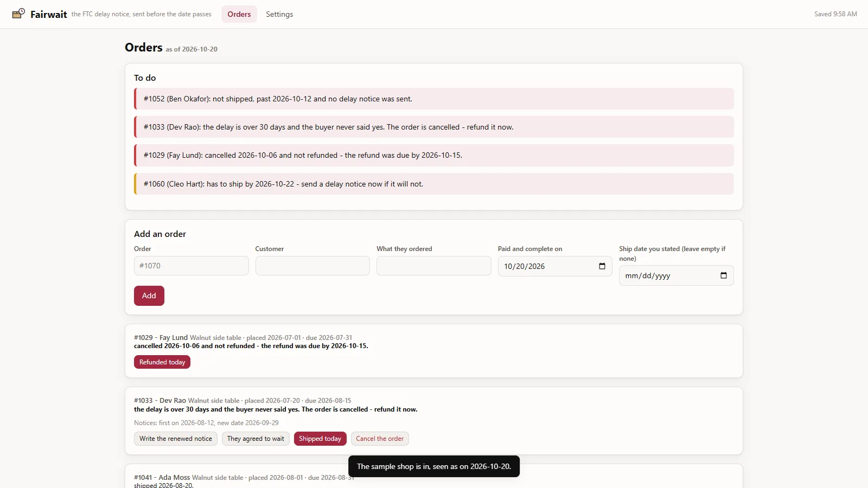
Task: Click the Ship date you stated field
Action: pos(676,275)
